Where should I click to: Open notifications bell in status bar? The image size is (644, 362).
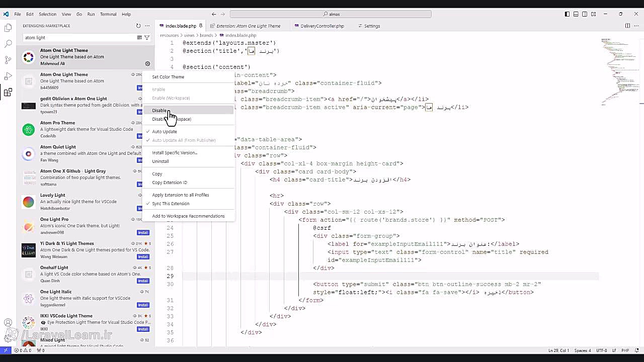636,350
